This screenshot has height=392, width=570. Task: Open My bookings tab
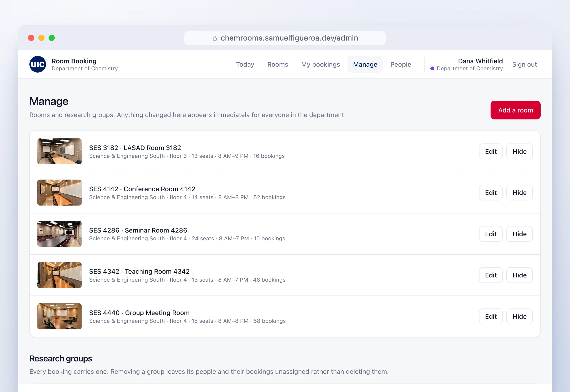tap(320, 64)
